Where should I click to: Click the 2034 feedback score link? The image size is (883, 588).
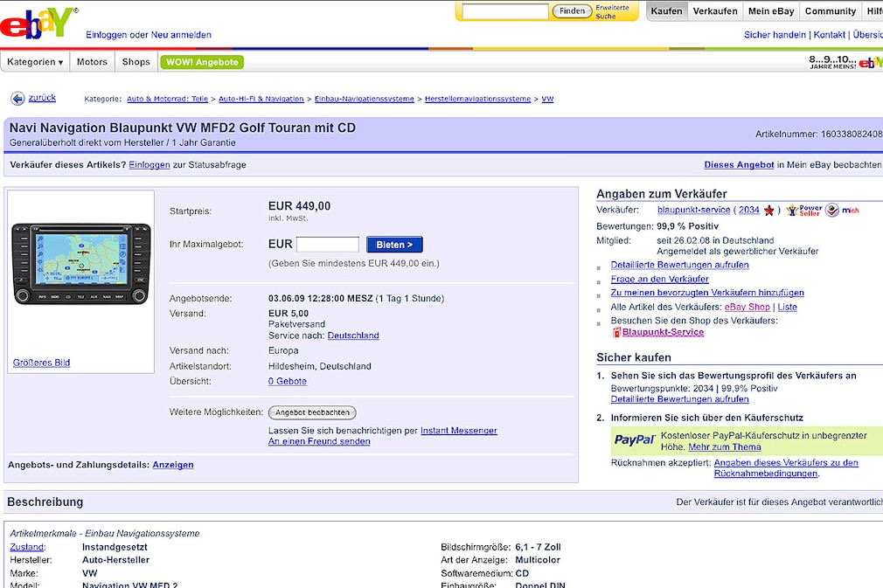click(x=749, y=210)
